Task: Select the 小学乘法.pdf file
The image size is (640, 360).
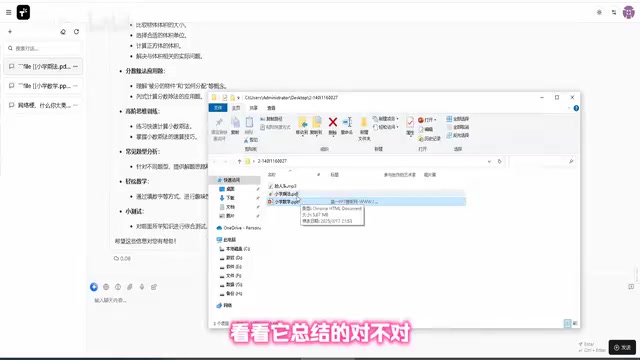Action: (x=286, y=194)
